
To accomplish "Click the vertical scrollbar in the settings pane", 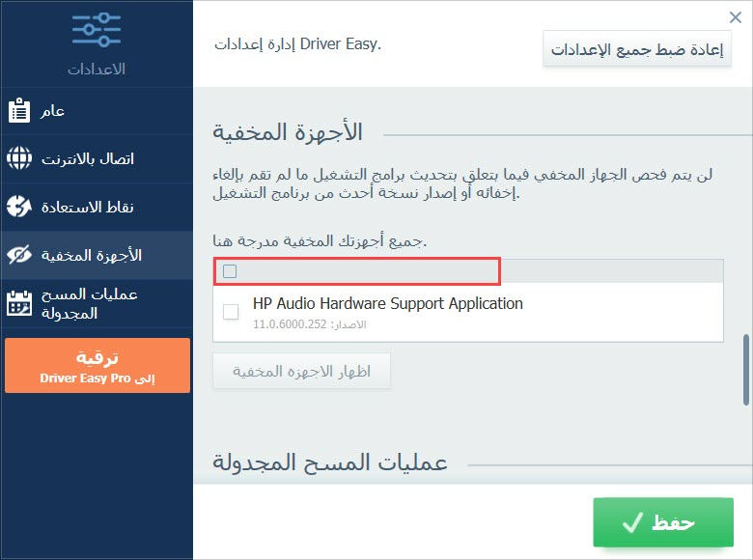I will pyautogui.click(x=746, y=371).
